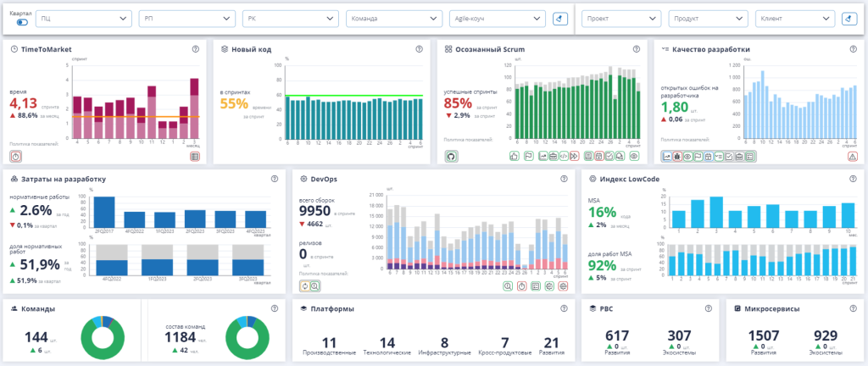Open help for Платформы panel
868x366 pixels.
click(564, 308)
